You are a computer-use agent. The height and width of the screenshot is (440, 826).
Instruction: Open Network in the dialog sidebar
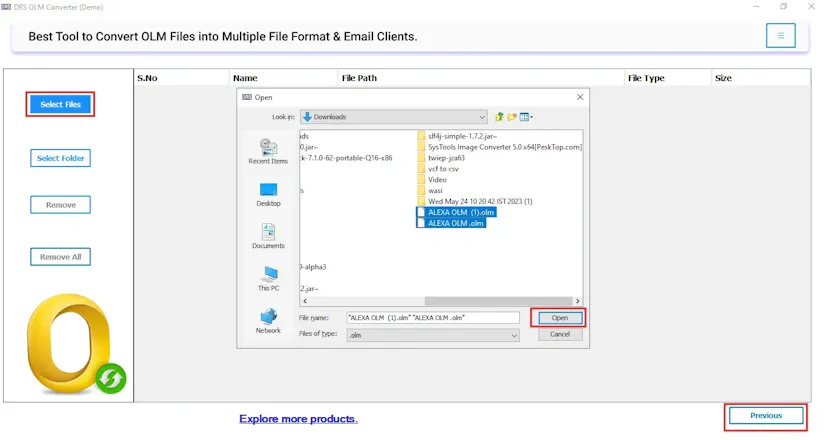click(x=268, y=321)
